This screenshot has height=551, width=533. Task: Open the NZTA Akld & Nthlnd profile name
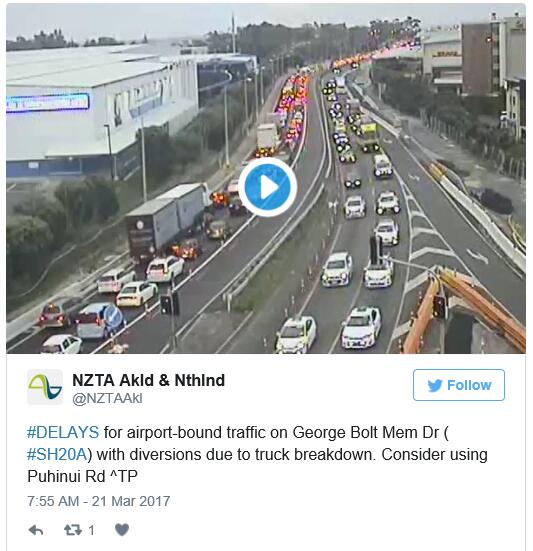148,380
